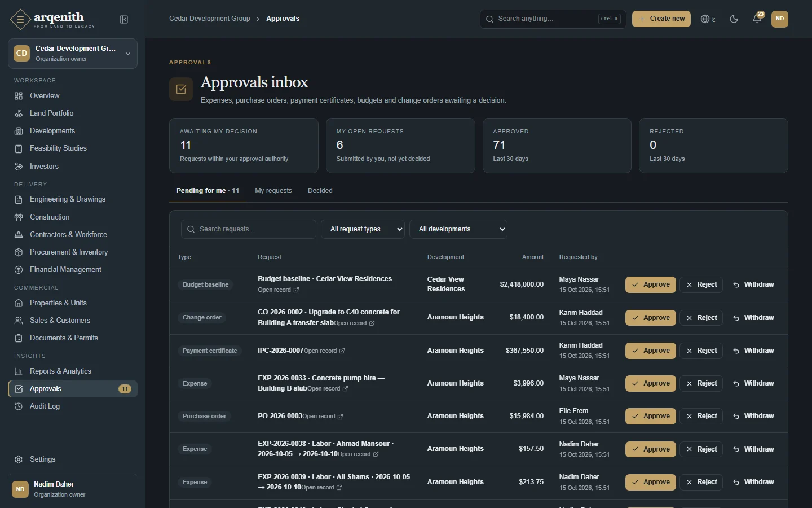
Task: Switch to the Decided tab
Action: click(x=320, y=191)
